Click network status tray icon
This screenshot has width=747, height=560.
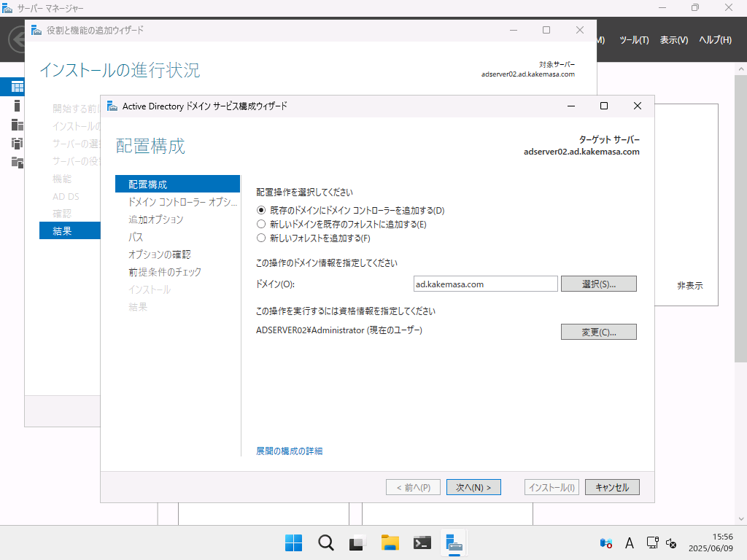652,542
